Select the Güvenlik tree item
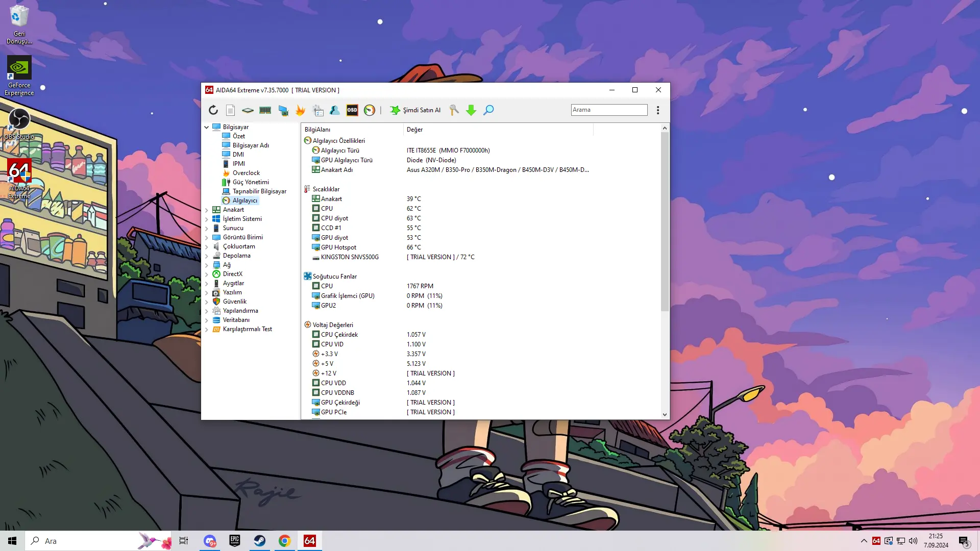 pyautogui.click(x=234, y=302)
